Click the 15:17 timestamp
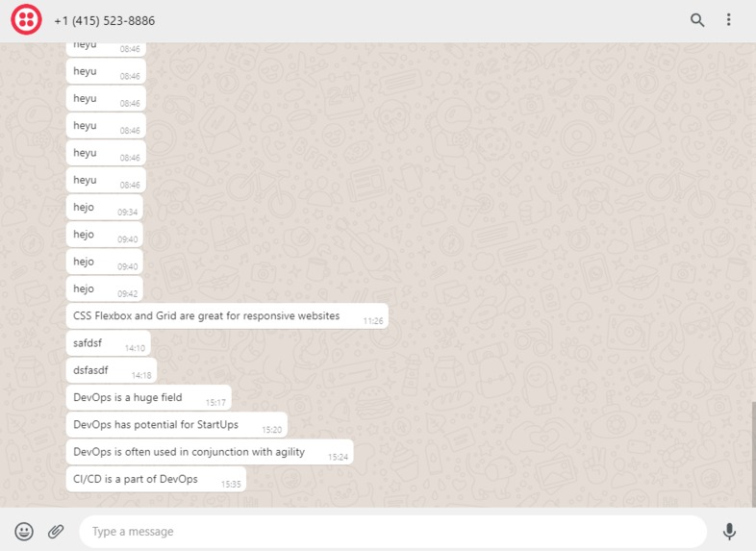This screenshot has width=756, height=551. (215, 403)
